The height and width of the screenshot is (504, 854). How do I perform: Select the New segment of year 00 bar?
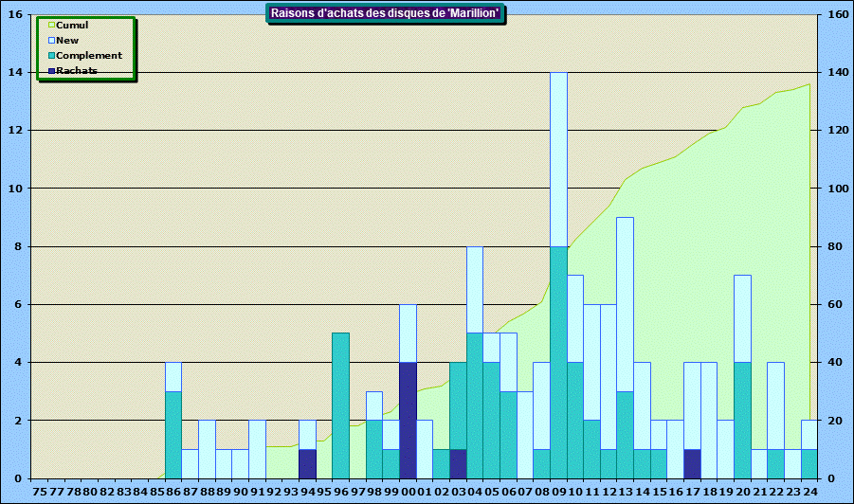[408, 333]
